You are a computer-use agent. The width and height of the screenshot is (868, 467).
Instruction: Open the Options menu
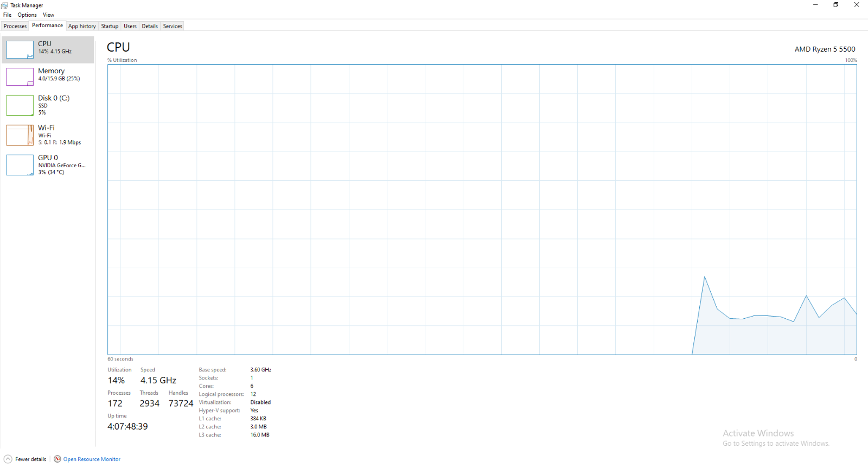(27, 15)
